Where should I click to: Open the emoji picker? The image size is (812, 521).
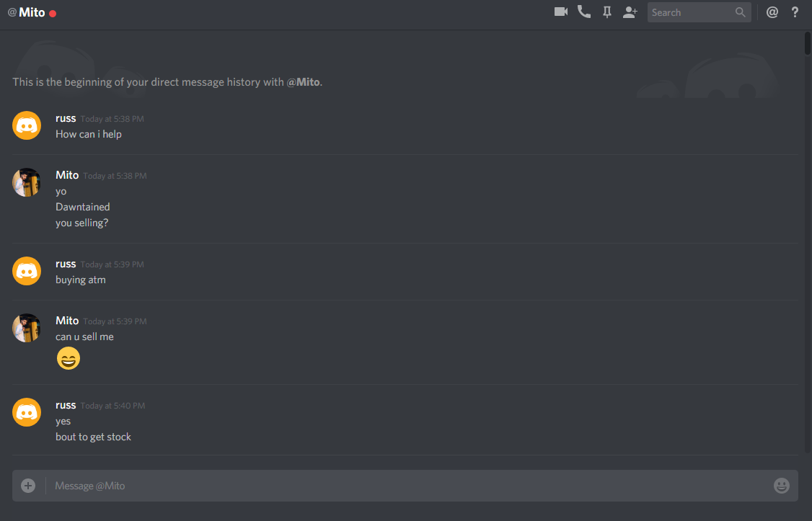tap(782, 485)
